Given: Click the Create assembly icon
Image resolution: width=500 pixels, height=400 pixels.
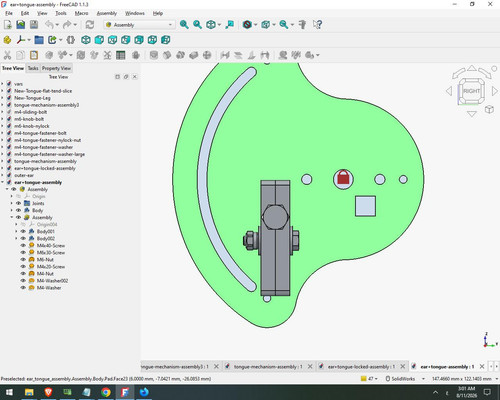Looking at the screenshot, I should [x=7, y=40].
